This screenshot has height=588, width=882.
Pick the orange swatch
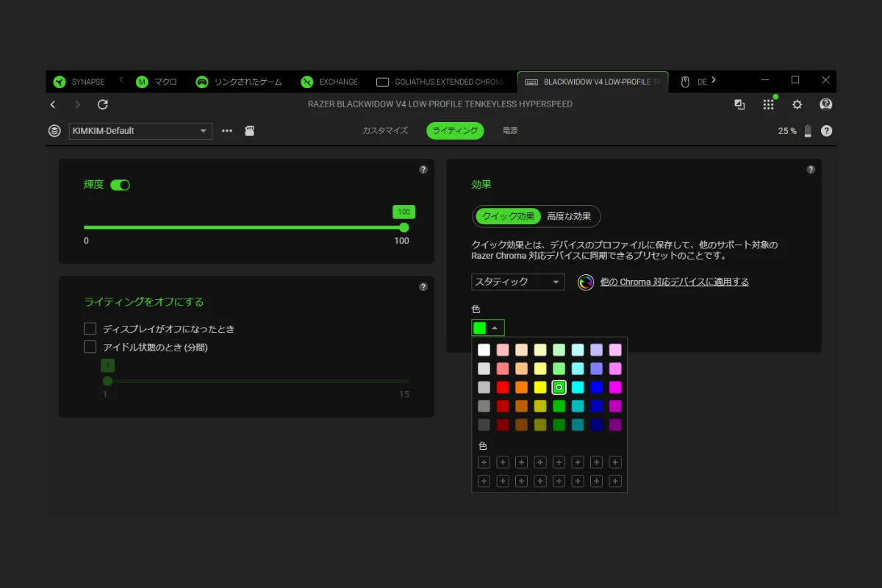(x=521, y=387)
